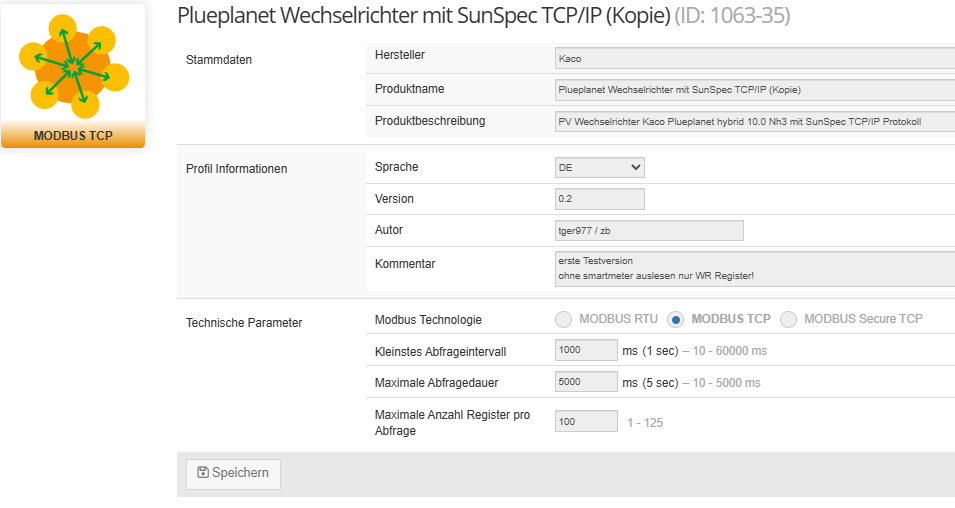Choose the MODBUS Secure TCP radio option

tap(789, 319)
